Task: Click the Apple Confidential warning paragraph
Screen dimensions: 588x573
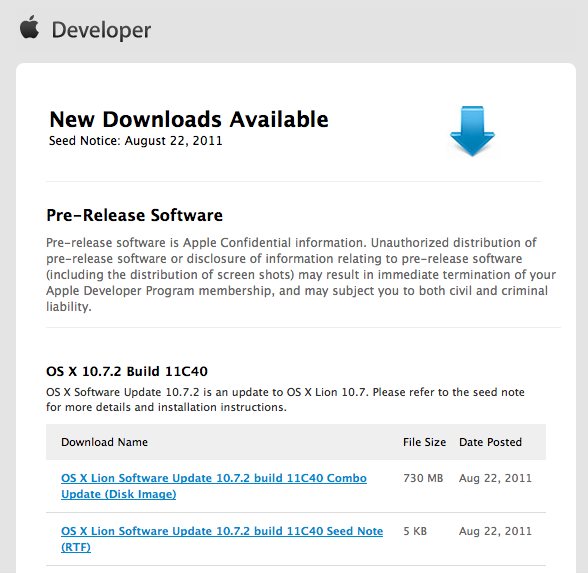Action: tap(301, 274)
